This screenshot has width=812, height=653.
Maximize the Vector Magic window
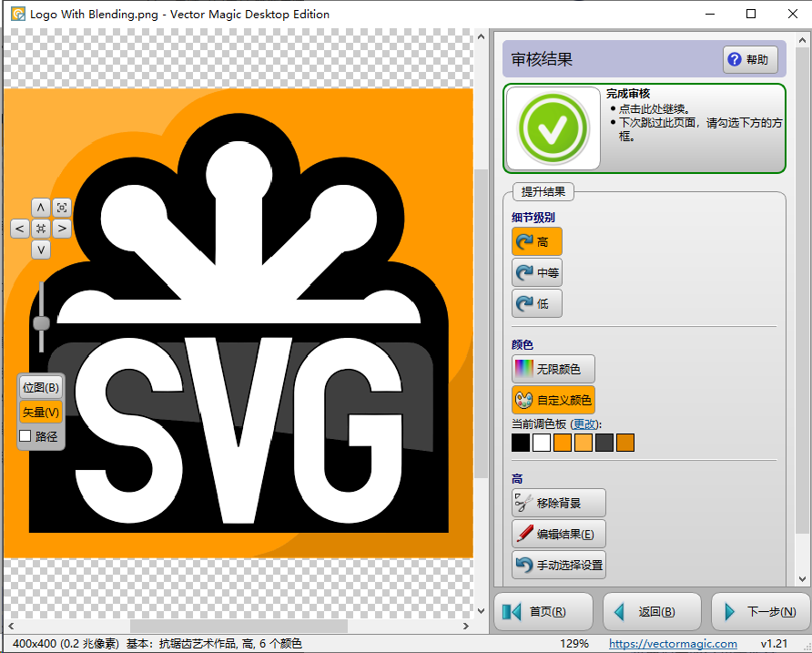[751, 14]
